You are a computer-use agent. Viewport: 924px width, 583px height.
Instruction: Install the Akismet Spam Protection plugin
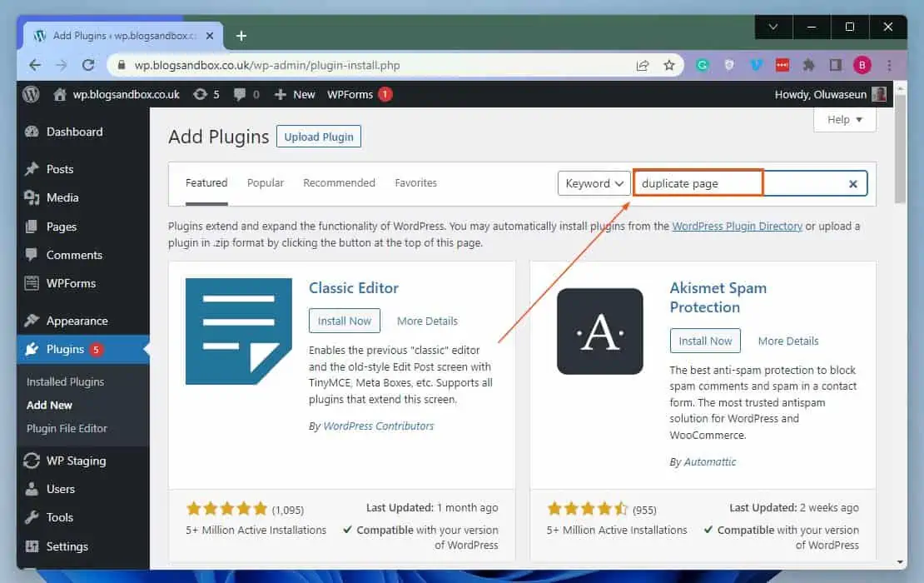click(x=705, y=341)
